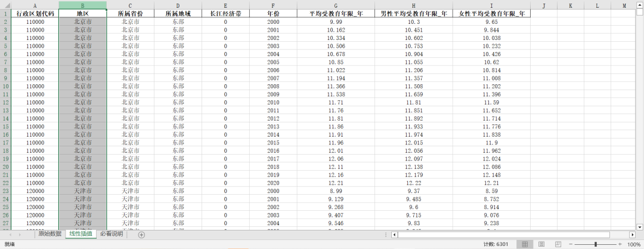This screenshot has width=644, height=249.
Task: Click the vertical scrollbar down arrow
Action: [x=640, y=226]
